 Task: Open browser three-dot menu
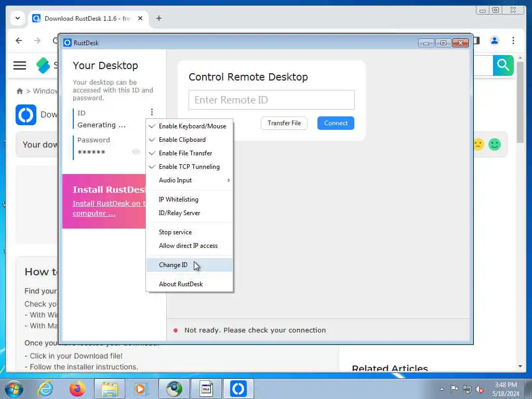(x=513, y=41)
